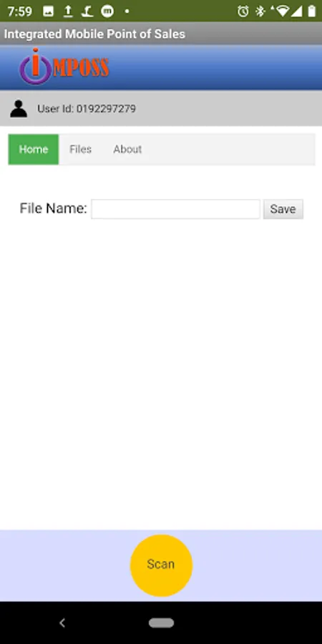Image resolution: width=322 pixels, height=644 pixels.
Task: Tap the circled m notification icon
Action: [107, 11]
